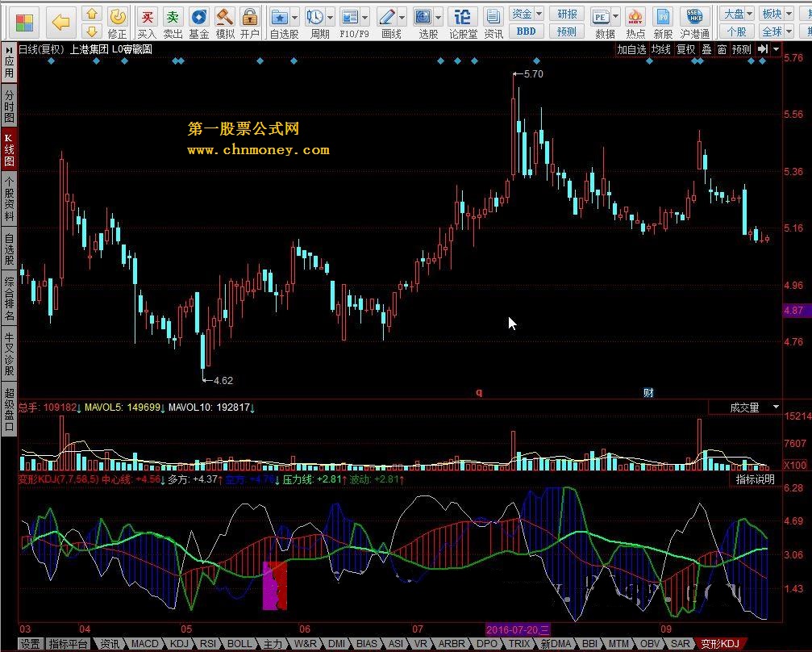Go back with the left arrow icon

tap(60, 21)
